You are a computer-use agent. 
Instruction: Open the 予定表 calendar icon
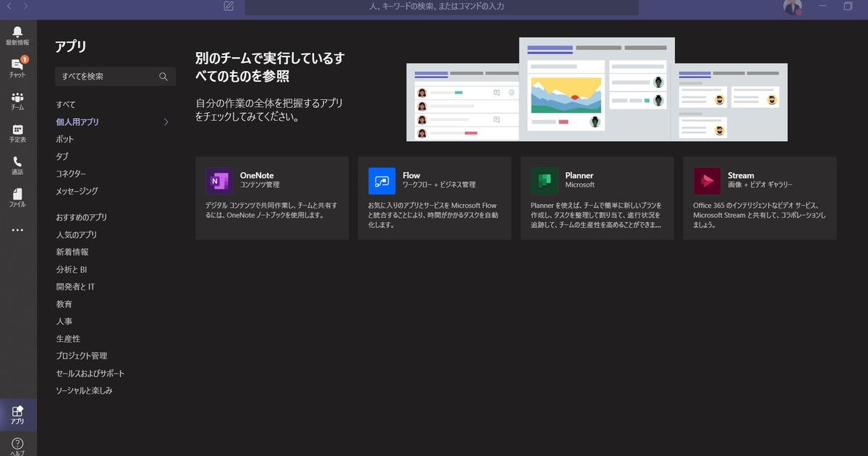point(17,129)
